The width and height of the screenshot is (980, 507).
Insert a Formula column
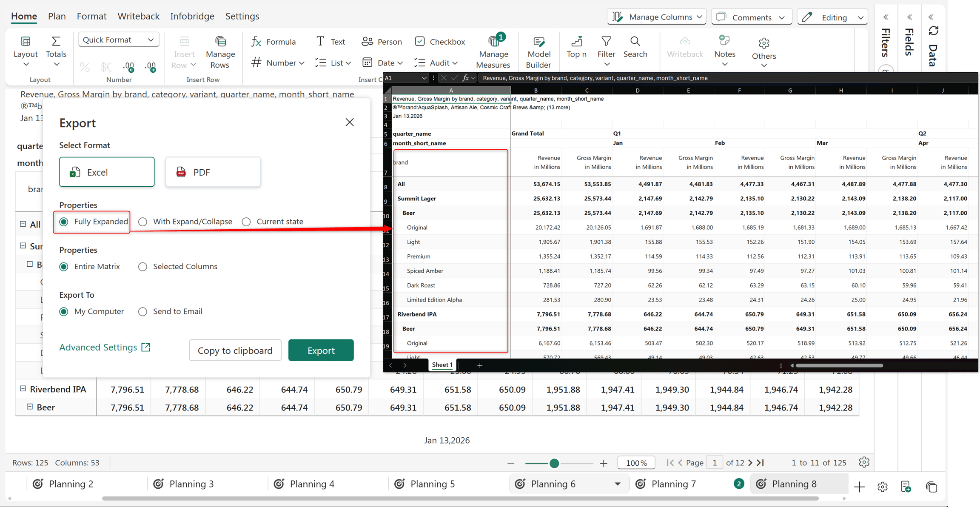[273, 42]
